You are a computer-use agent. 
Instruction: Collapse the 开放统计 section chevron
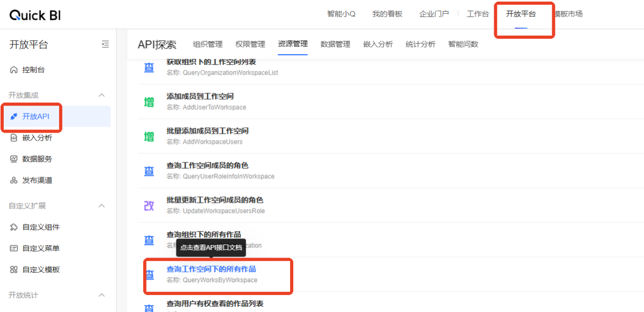click(102, 295)
